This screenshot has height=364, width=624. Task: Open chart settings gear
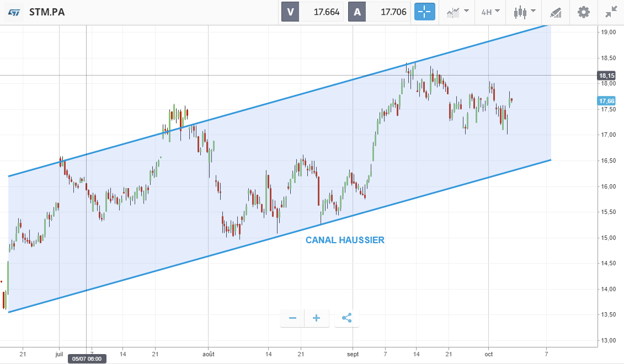point(583,12)
